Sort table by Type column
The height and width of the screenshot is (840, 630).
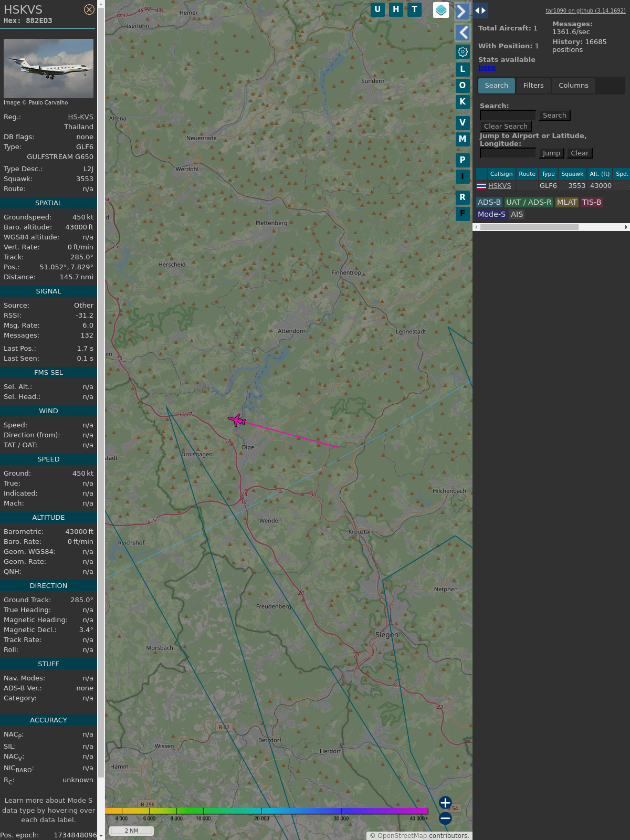click(548, 174)
